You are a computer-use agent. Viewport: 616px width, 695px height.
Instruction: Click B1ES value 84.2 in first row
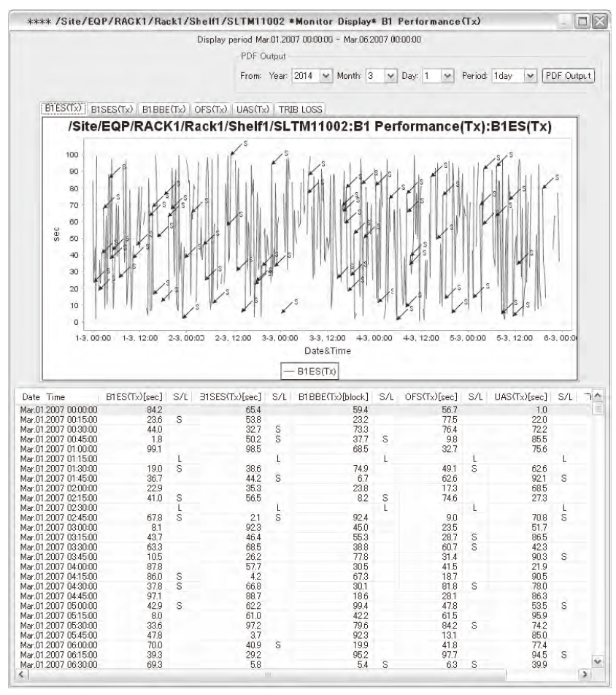(x=155, y=410)
